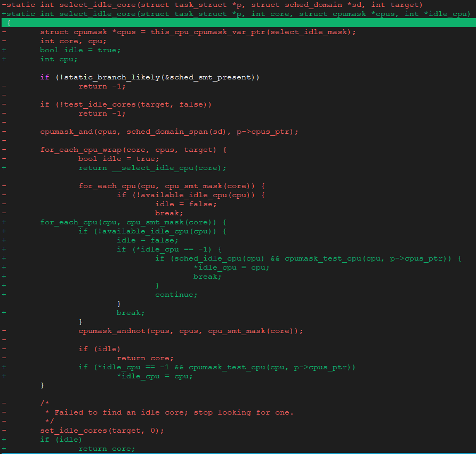This screenshot has height=454, width=476.
Task: Click the added bool idle = true line
Action: 80,50
